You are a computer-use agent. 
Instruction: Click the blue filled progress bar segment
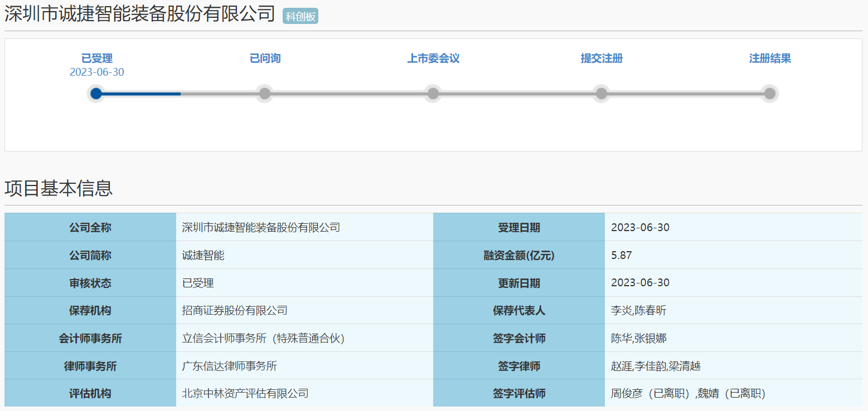138,94
